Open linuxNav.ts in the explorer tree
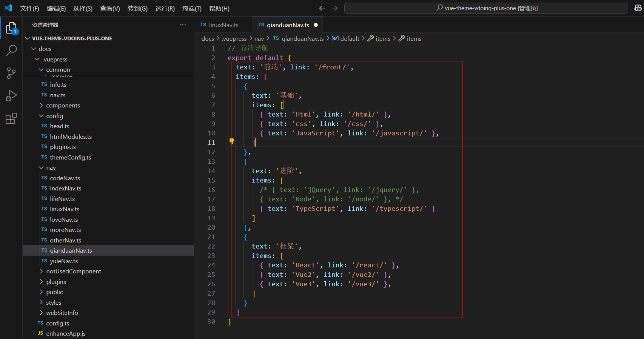Image resolution: width=644 pixels, height=339 pixels. click(108, 209)
